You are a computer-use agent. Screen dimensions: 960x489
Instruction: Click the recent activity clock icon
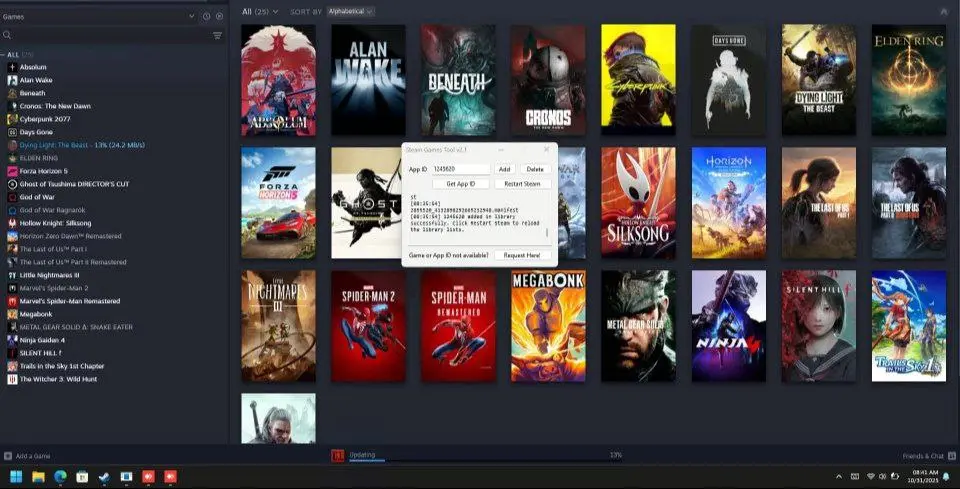pyautogui.click(x=207, y=17)
